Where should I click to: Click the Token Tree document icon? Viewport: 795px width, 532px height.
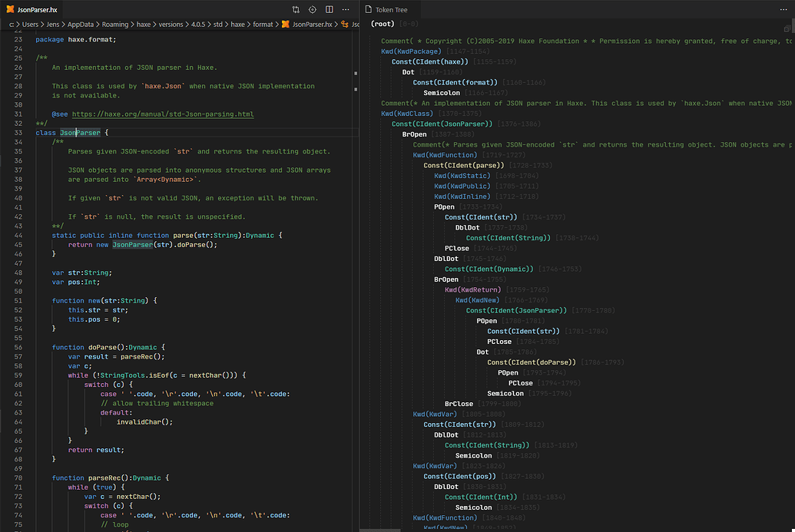point(368,10)
